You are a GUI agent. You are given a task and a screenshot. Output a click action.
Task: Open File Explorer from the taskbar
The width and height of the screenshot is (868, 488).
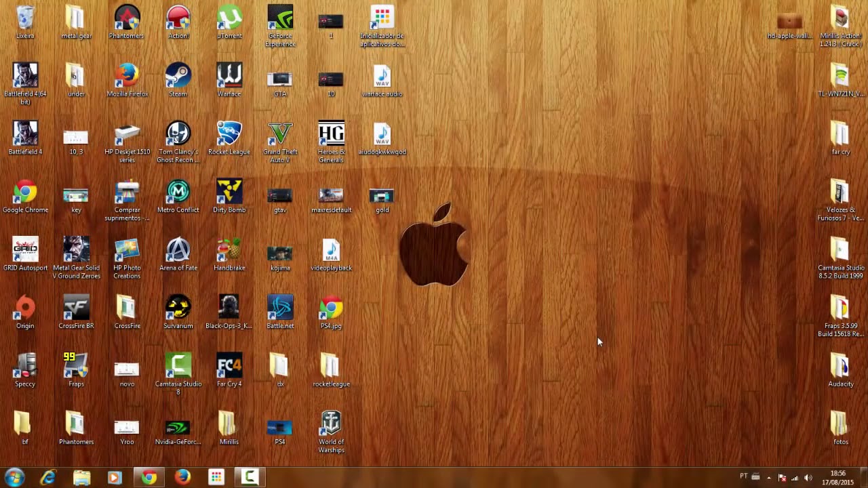coord(81,477)
